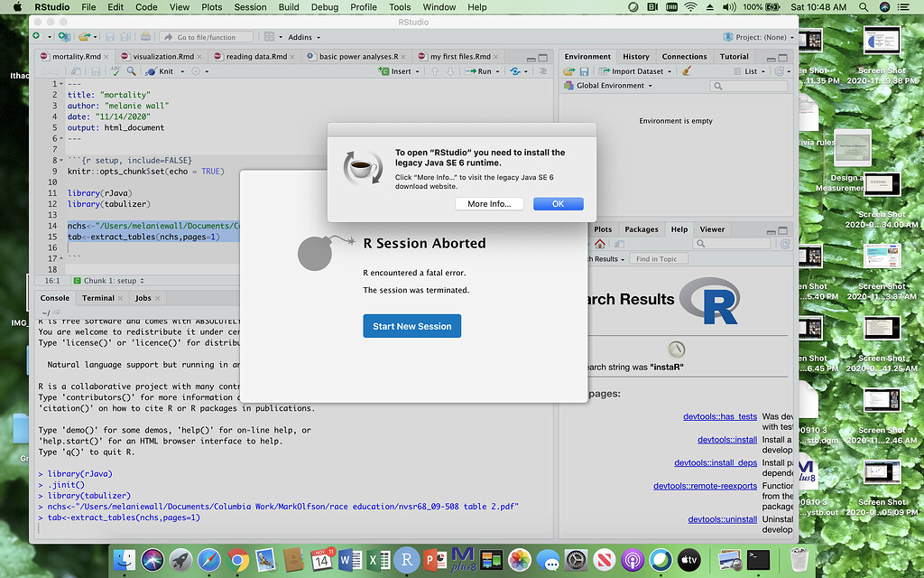This screenshot has height=578, width=924.
Task: Click OK in the Java runtime dialog
Action: point(558,203)
